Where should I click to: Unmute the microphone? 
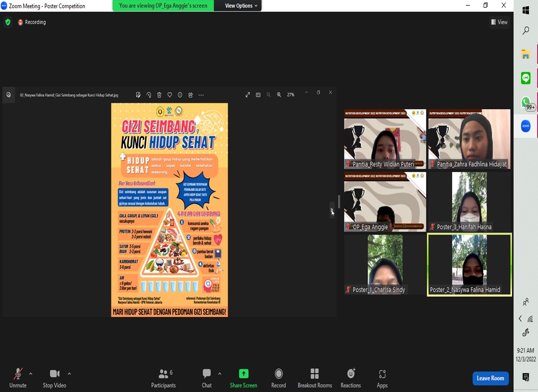tap(18, 378)
